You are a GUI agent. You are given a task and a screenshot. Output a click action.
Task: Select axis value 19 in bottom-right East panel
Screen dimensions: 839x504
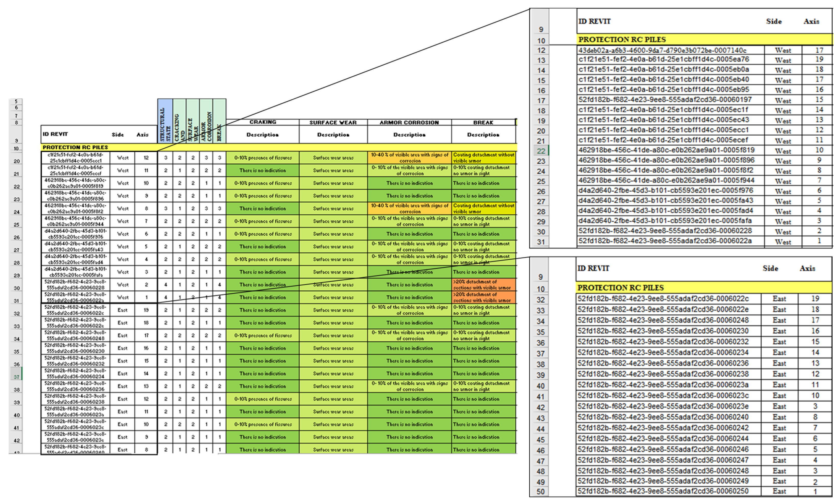815,298
